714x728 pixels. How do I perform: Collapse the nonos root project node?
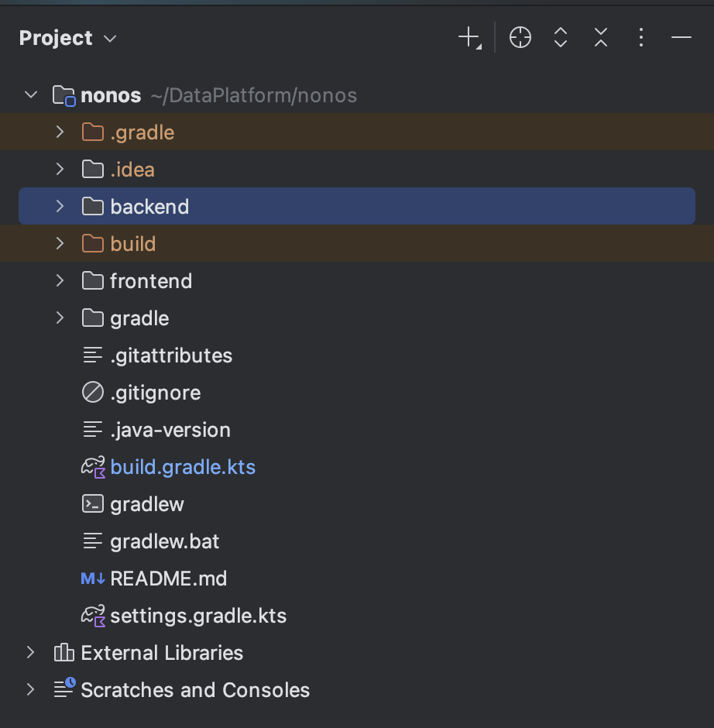31,95
